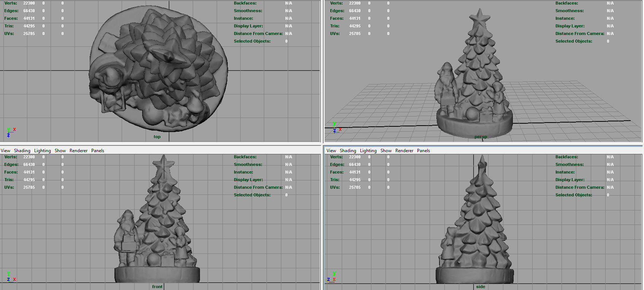Click 'Backfaces:' label in the top viewport
This screenshot has width=644, height=290.
[245, 3]
